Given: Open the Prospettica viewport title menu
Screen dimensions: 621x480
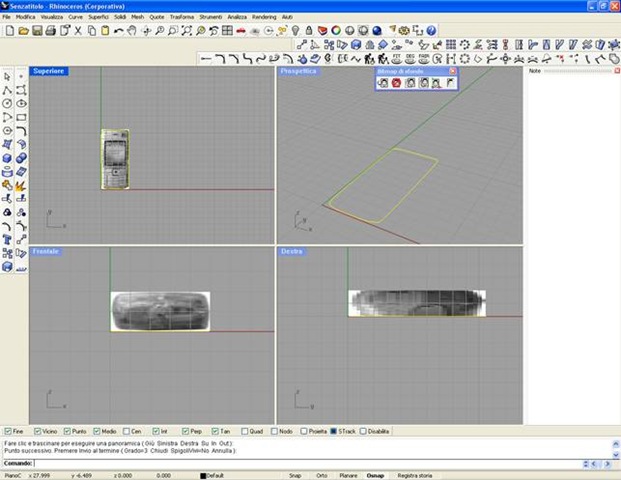Looking at the screenshot, I should click(299, 73).
